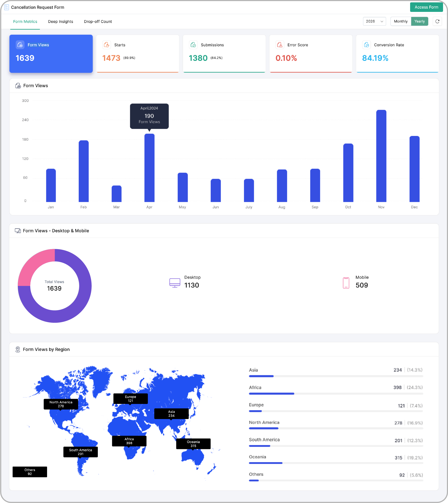Click the South America progress bar
This screenshot has width=448, height=503.
(336, 446)
